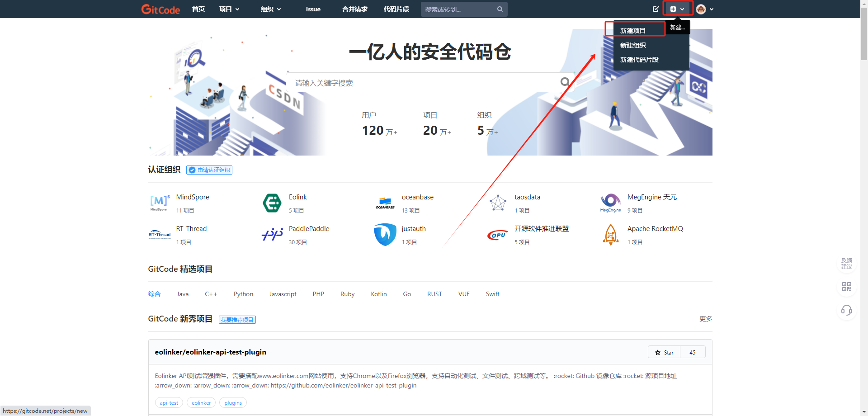Open the oceanbase organization logo
The height and width of the screenshot is (416, 868).
click(x=385, y=203)
